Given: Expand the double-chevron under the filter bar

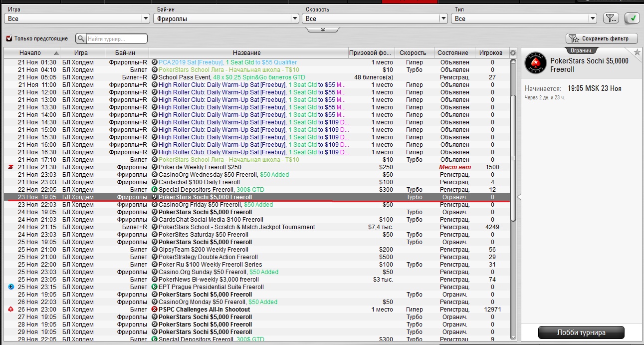Looking at the screenshot, I should [323, 29].
